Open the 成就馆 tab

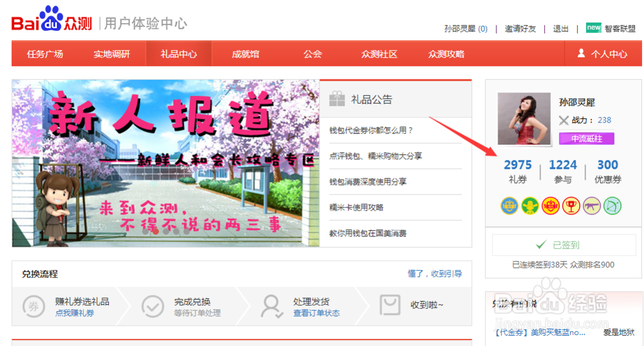click(x=245, y=54)
